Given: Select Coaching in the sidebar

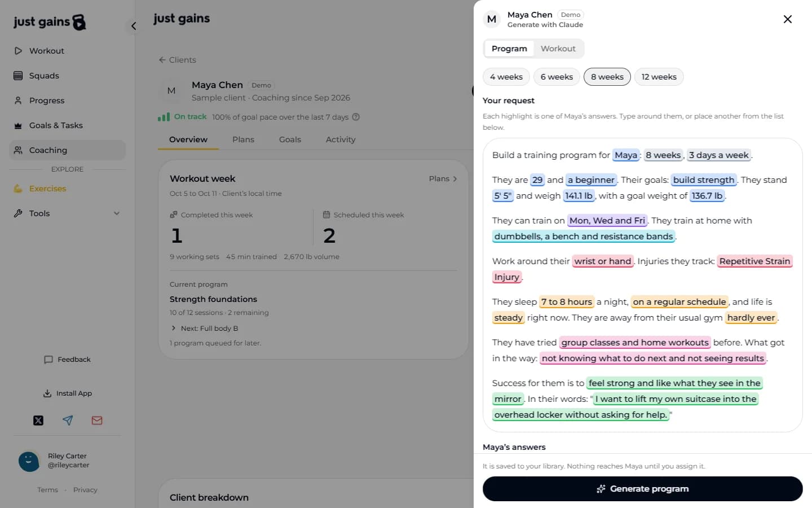Looking at the screenshot, I should [67, 150].
